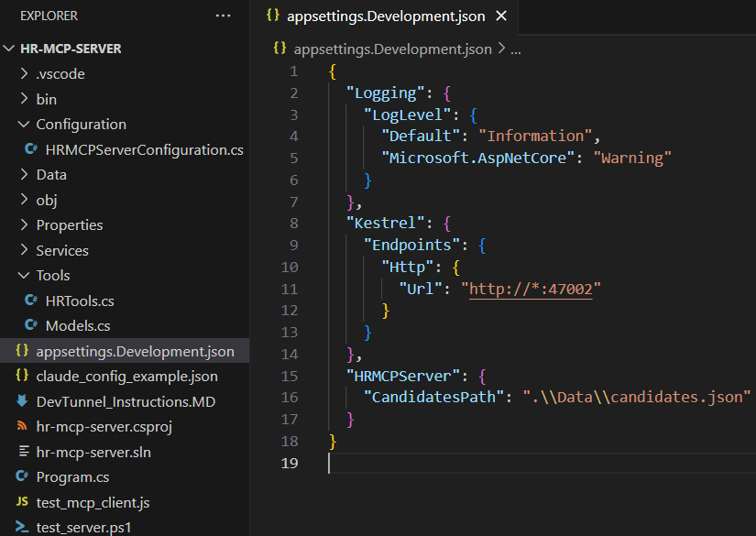Expand the .vscode folder

pyautogui.click(x=24, y=74)
